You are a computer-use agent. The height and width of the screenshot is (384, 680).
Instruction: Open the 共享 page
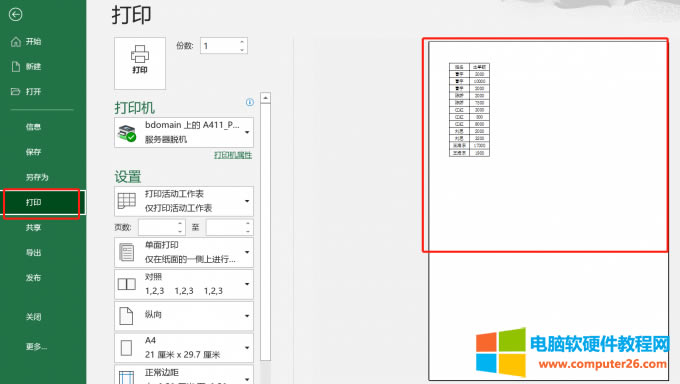click(x=33, y=227)
